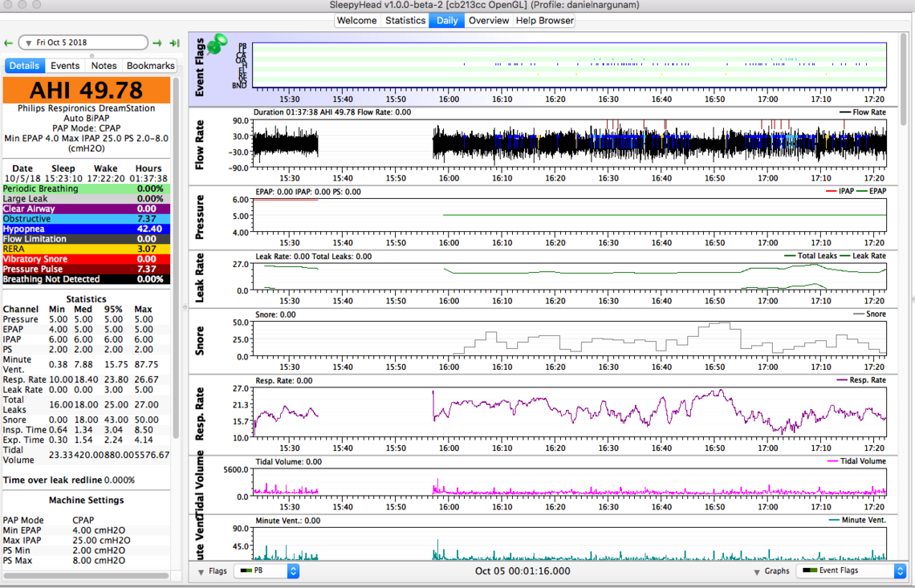
Task: Switch to the Statistics tab
Action: pyautogui.click(x=405, y=20)
